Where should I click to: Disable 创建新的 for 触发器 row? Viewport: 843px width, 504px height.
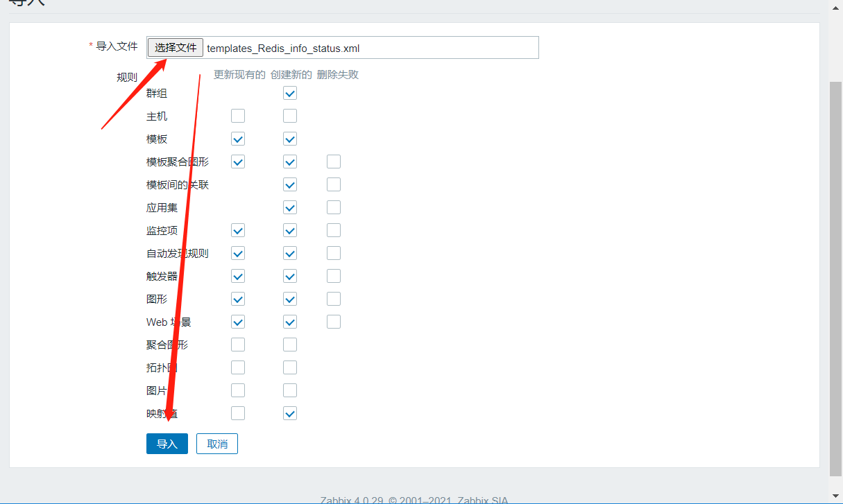pyautogui.click(x=290, y=277)
